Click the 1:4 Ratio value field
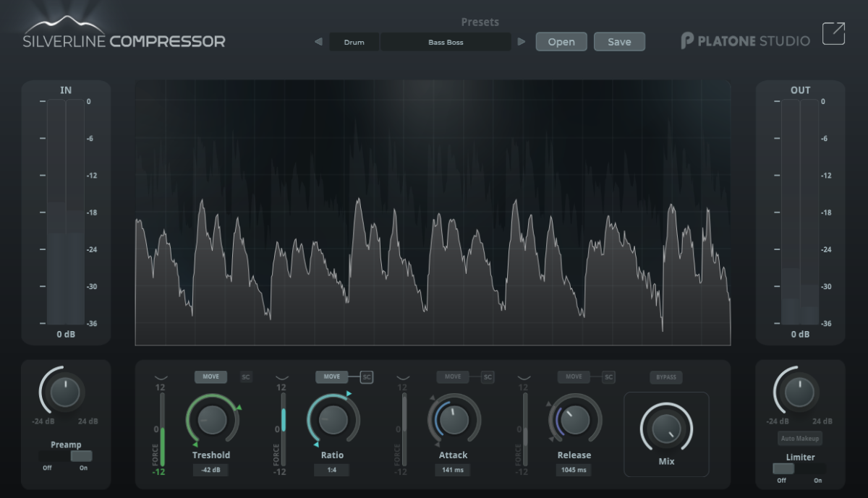The image size is (868, 498). pyautogui.click(x=331, y=470)
